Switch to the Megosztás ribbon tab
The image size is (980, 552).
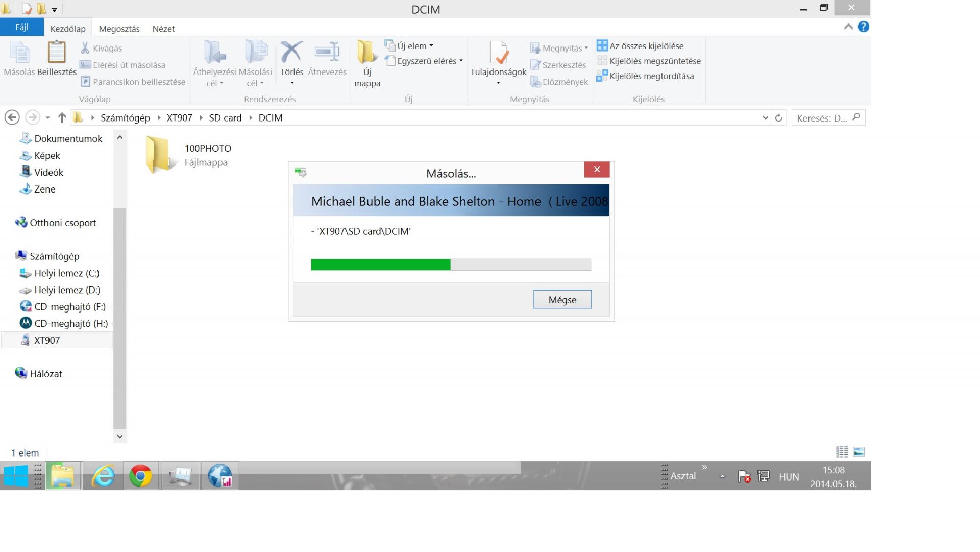[119, 29]
